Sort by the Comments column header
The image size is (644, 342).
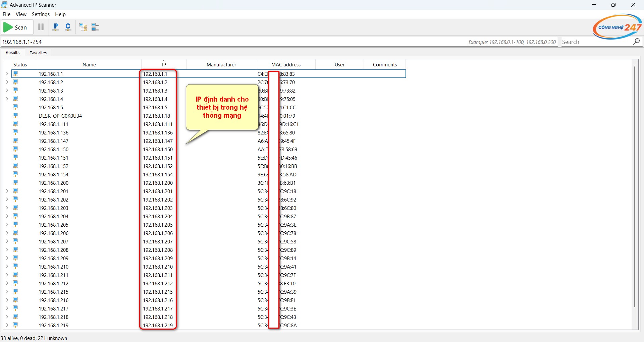point(385,64)
